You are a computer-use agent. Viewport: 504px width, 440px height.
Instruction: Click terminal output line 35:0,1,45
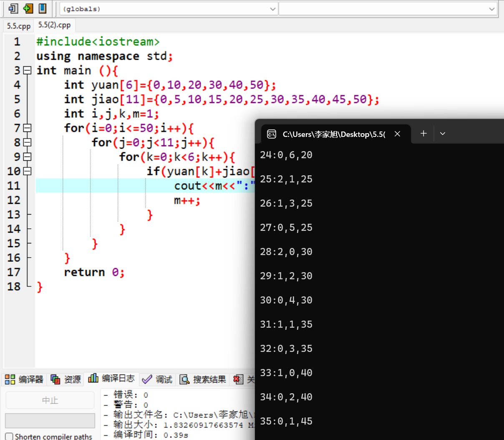286,421
